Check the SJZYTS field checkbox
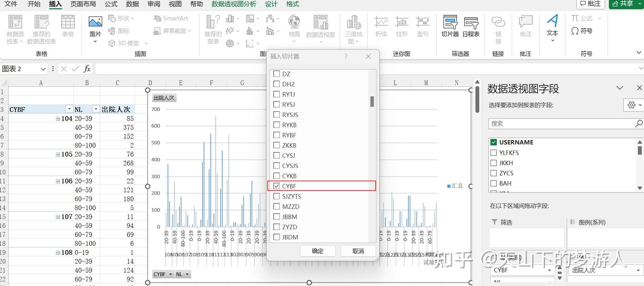The height and width of the screenshot is (286, 644). [277, 196]
